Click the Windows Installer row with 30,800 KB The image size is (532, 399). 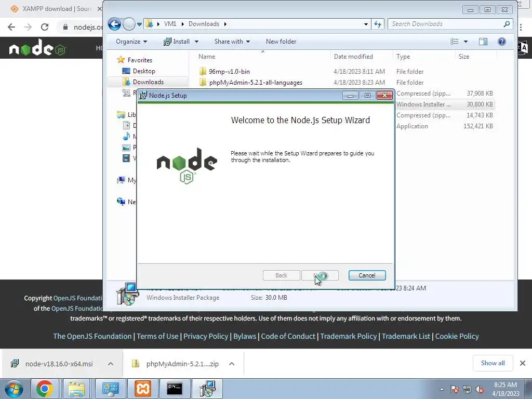[445, 104]
